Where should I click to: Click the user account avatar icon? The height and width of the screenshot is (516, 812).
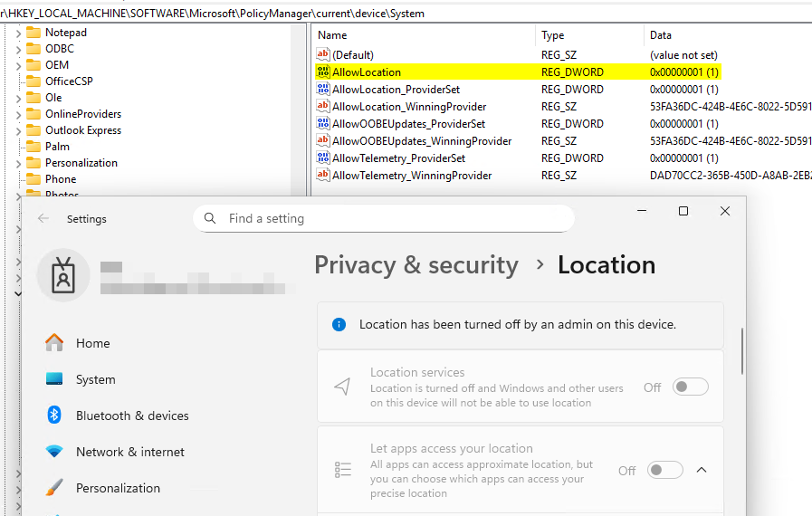63,275
